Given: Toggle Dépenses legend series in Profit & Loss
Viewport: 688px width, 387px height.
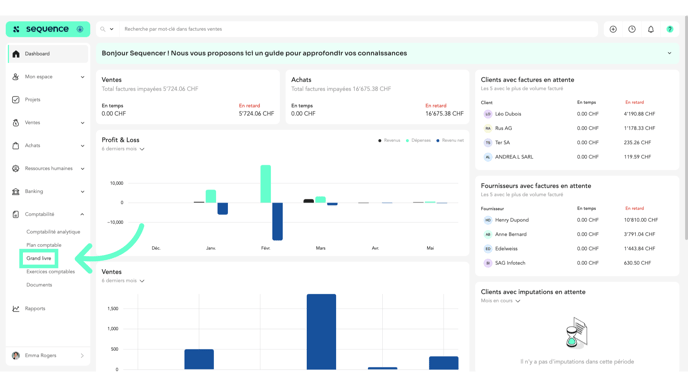Looking at the screenshot, I should click(x=418, y=140).
